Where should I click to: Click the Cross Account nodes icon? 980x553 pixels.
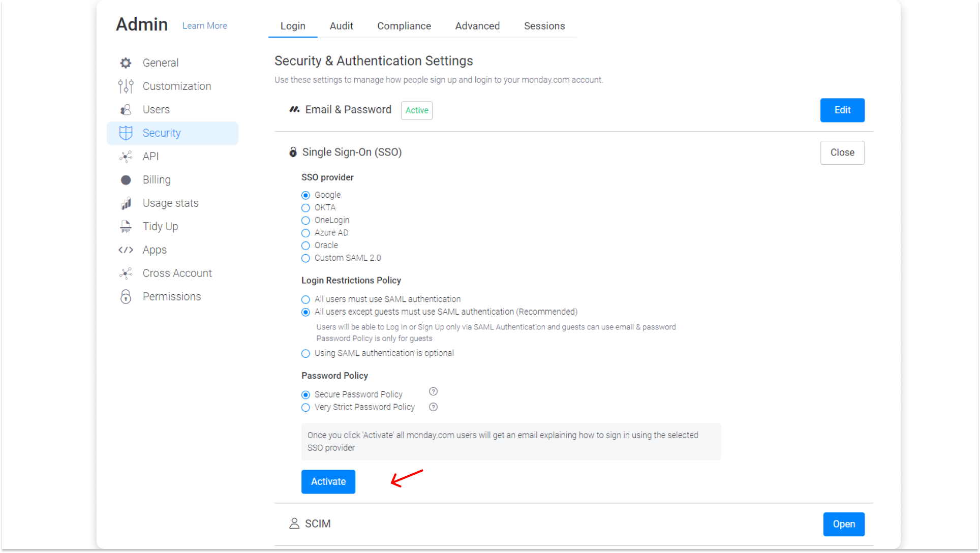pyautogui.click(x=126, y=273)
